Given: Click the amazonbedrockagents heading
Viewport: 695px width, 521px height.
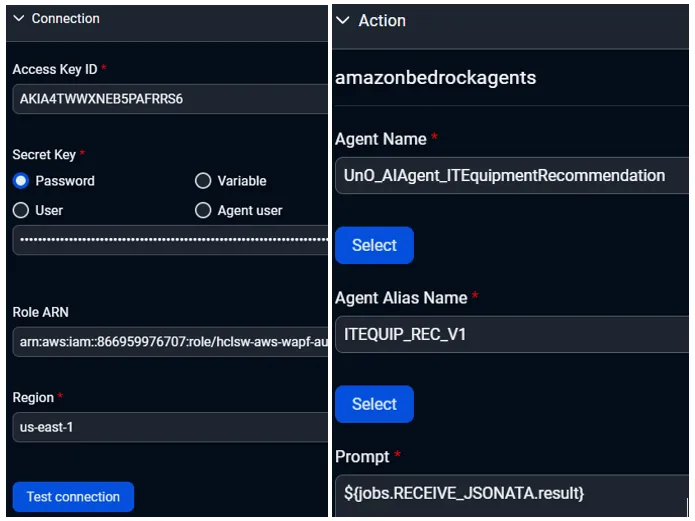Looking at the screenshot, I should pyautogui.click(x=435, y=77).
